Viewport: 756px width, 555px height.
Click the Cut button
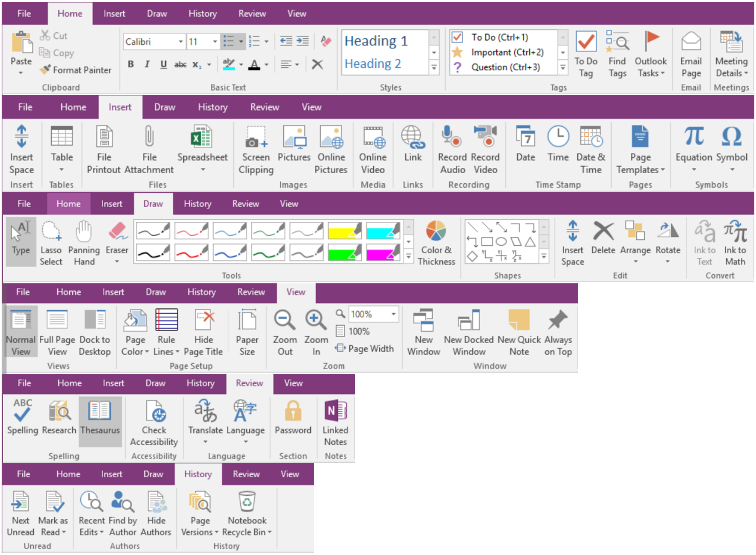(54, 36)
